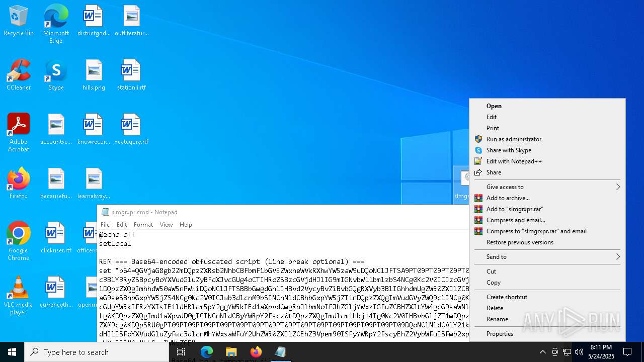The image size is (644, 362).
Task: Select the accountsc file icon
Action: pos(56,130)
